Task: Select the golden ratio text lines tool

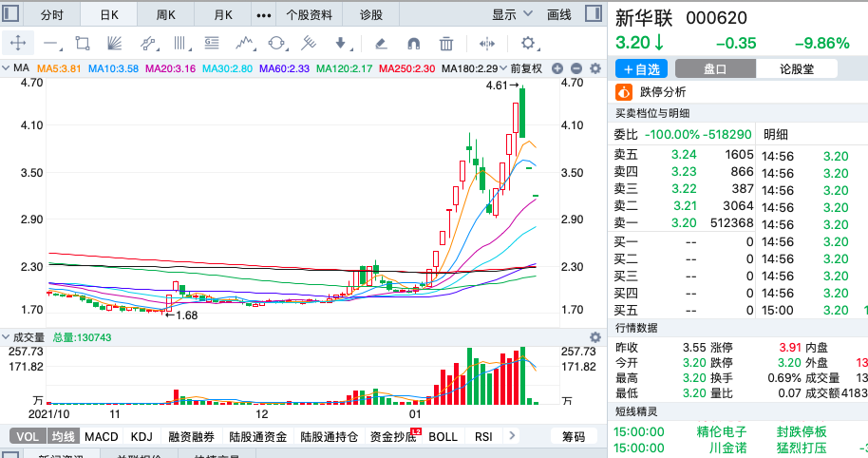Action: (212, 43)
